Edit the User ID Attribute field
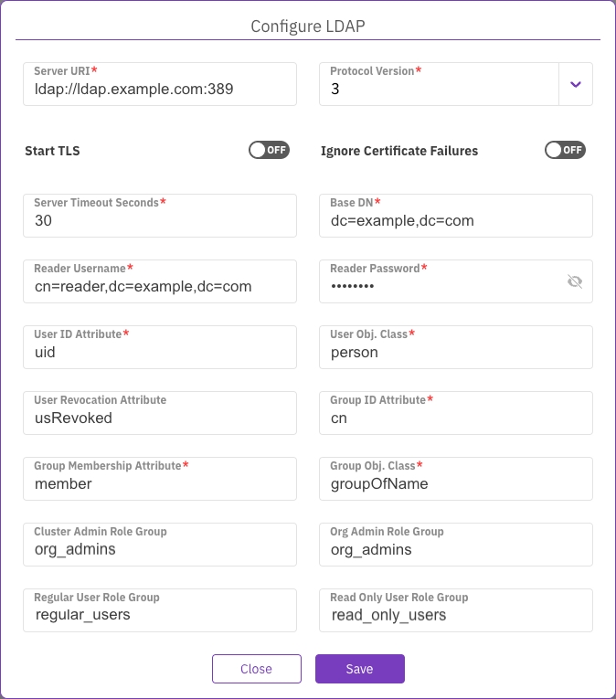 pos(160,353)
